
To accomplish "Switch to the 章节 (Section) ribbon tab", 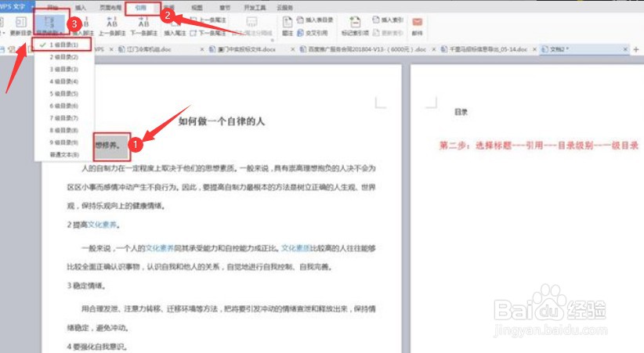I will click(x=225, y=8).
